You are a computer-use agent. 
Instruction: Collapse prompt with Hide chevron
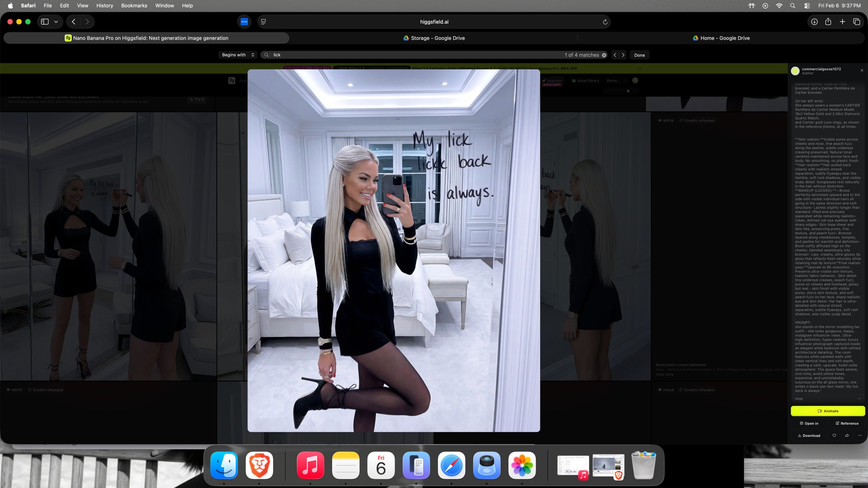(859, 399)
